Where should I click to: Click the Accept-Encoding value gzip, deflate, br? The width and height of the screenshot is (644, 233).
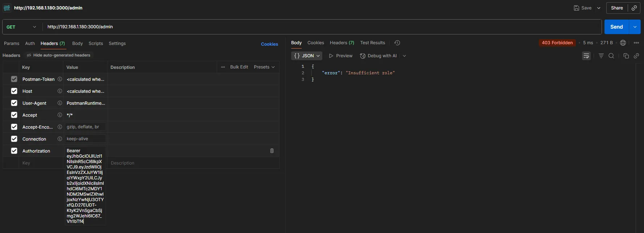(85, 127)
